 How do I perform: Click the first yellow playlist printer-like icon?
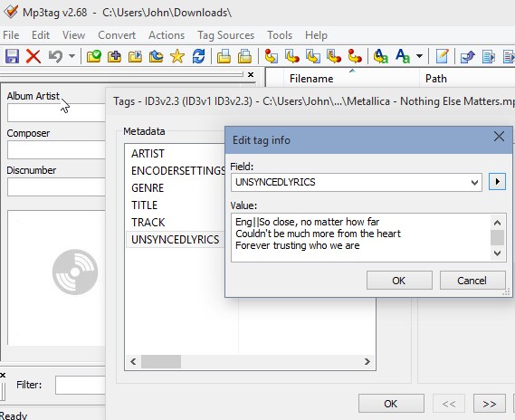224,56
